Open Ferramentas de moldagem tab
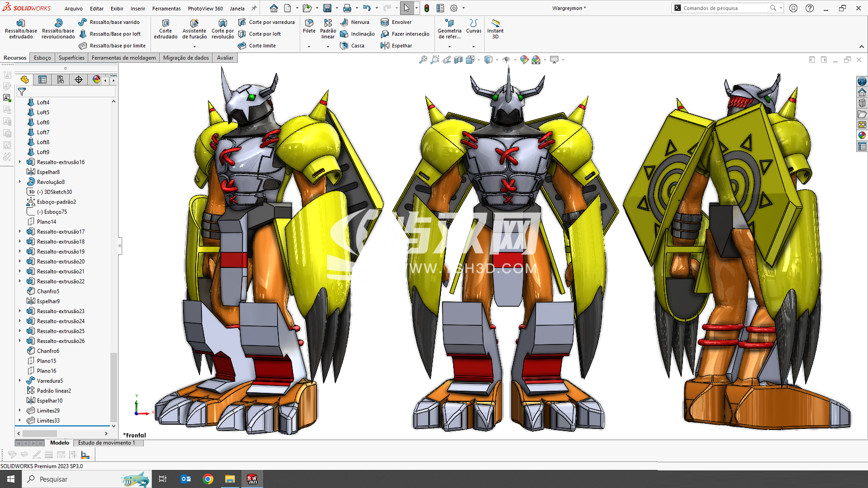Image resolution: width=868 pixels, height=488 pixels. (x=124, y=58)
